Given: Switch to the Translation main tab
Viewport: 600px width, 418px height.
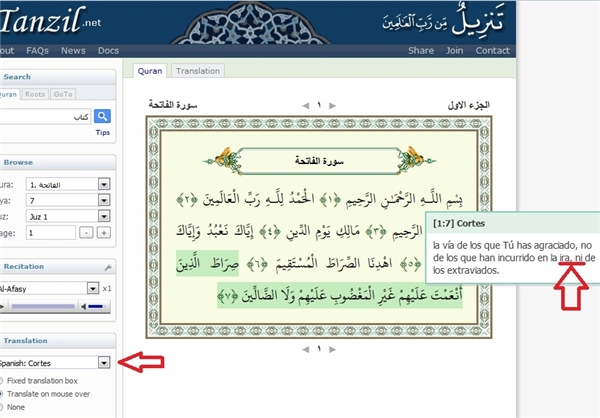Looking at the screenshot, I should coord(198,71).
